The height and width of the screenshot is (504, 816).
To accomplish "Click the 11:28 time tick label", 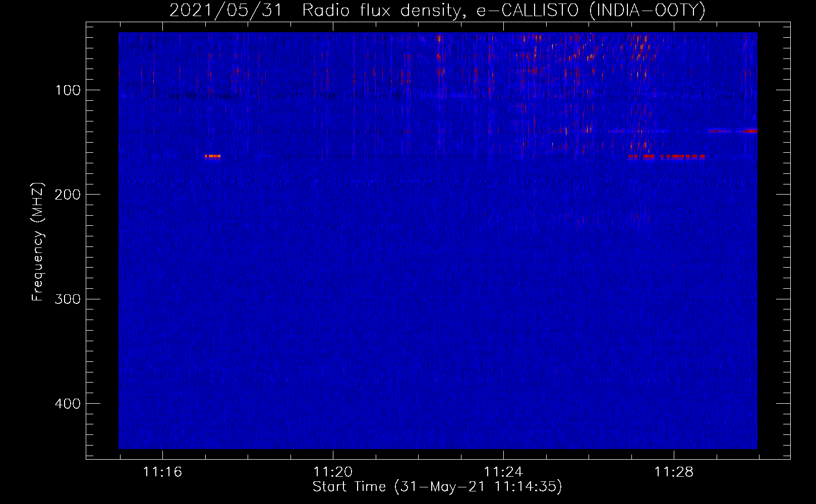I will 674,472.
